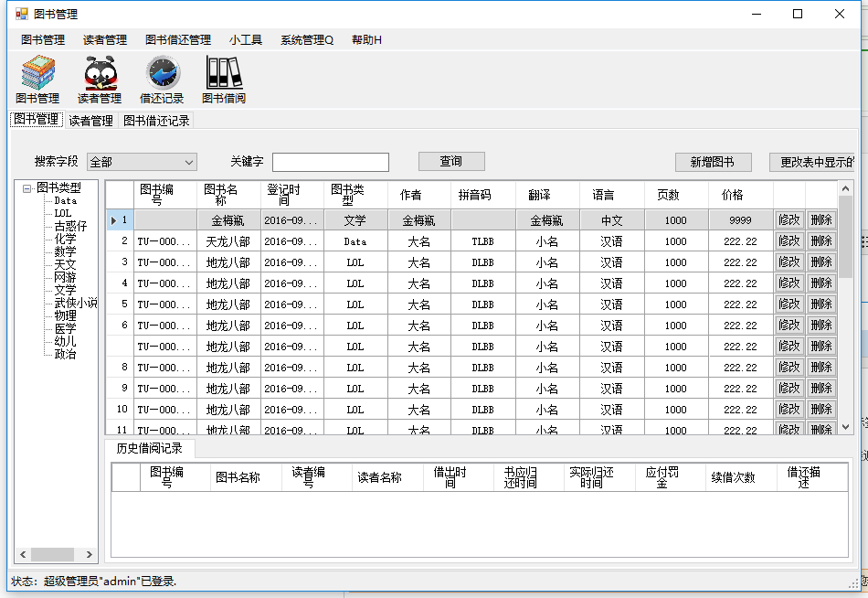The height and width of the screenshot is (598, 868).
Task: Switch to the 读者管理 tab
Action: tap(90, 121)
